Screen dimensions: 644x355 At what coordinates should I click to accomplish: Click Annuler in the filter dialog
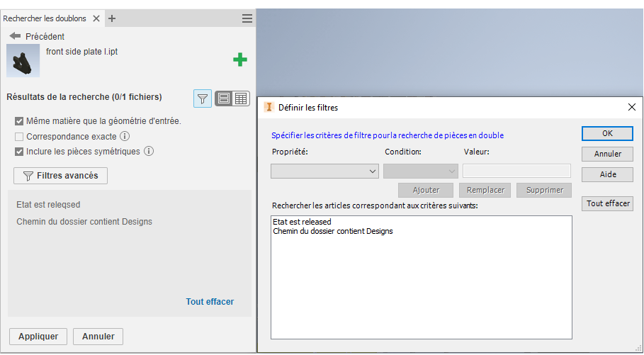pyautogui.click(x=607, y=154)
